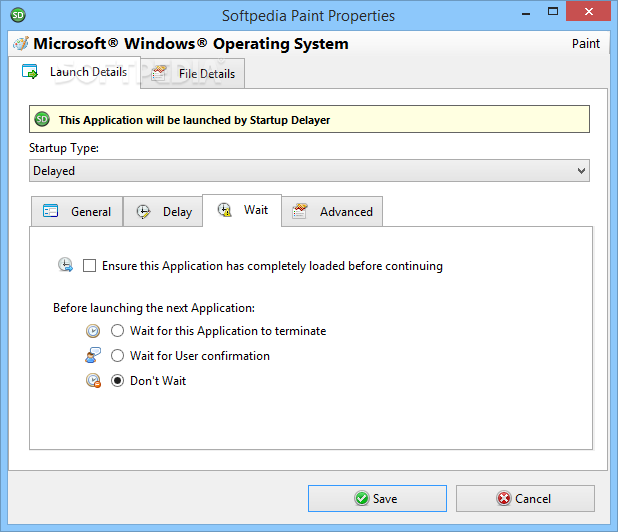
Task: Click the clock icon beside Don't Wait
Action: (x=93, y=380)
